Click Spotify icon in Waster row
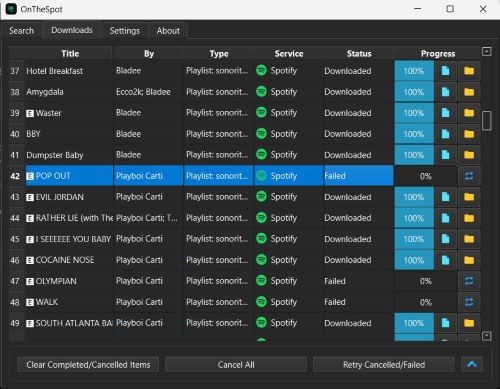This screenshot has height=389, width=500. (261, 113)
